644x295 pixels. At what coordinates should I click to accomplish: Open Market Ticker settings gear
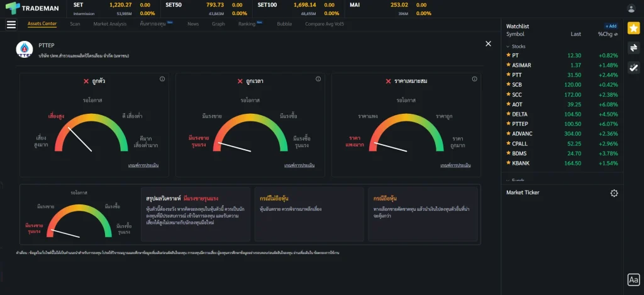click(614, 193)
